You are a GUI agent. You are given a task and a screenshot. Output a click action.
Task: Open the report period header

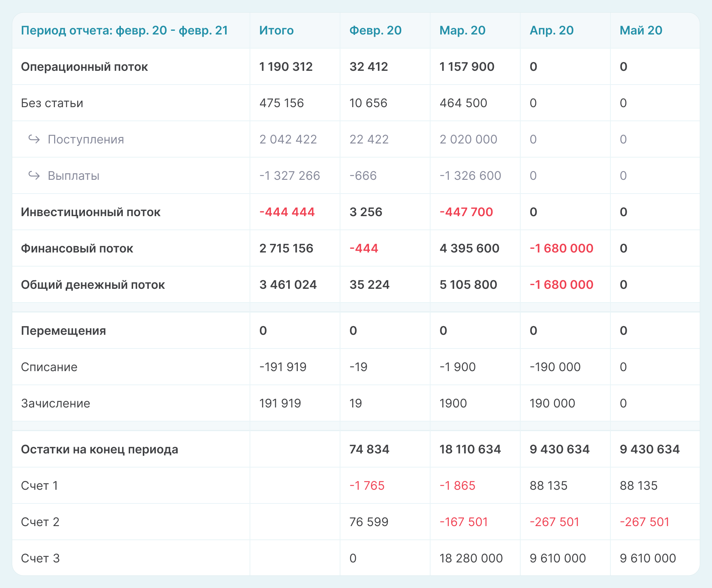point(124,30)
